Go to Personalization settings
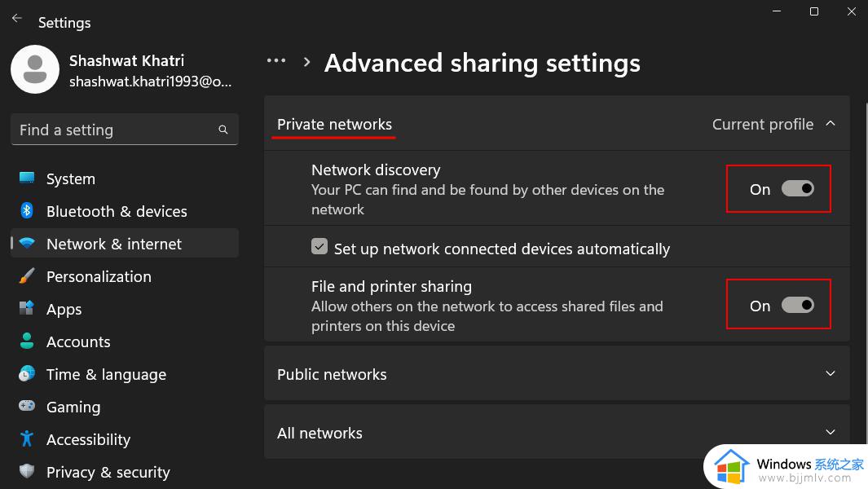 (x=125, y=276)
